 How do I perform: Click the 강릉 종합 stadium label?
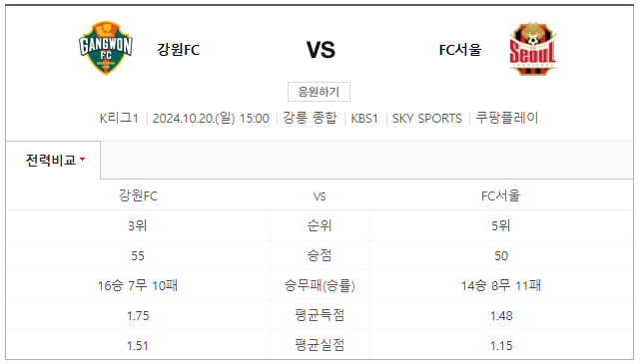click(310, 119)
